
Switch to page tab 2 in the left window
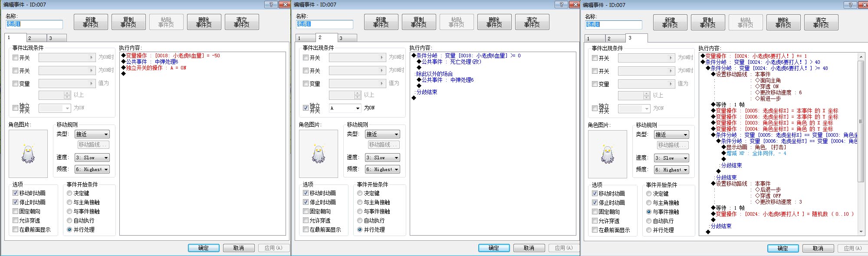36,38
